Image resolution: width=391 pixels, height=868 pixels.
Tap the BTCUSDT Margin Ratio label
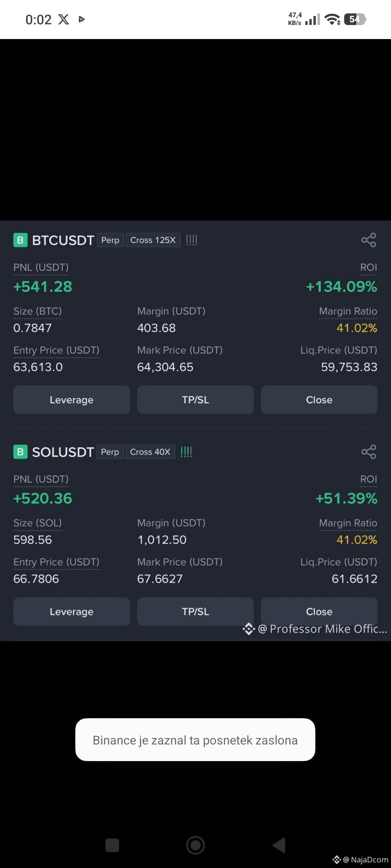(348, 311)
